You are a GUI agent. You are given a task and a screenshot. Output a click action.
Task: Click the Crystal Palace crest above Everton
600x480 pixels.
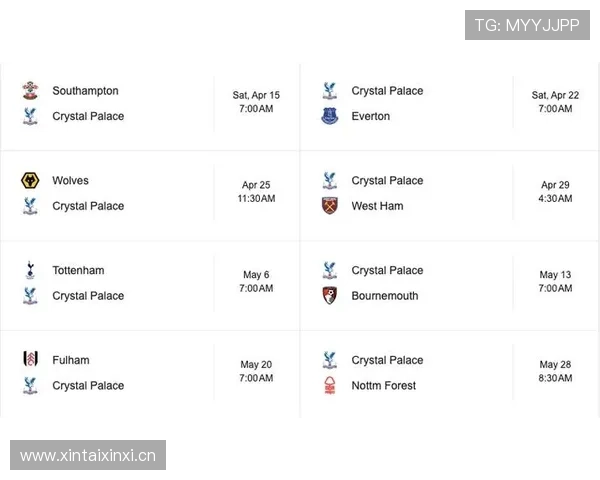[330, 91]
